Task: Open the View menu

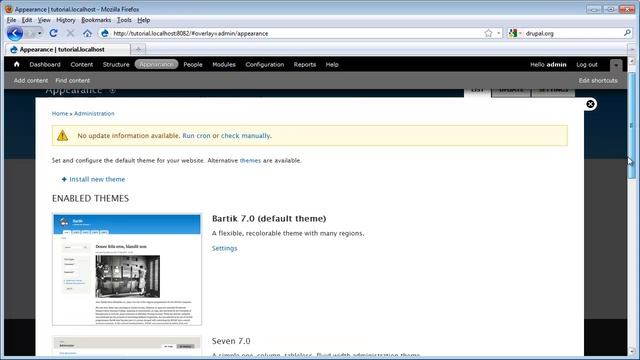Action: 44,20
